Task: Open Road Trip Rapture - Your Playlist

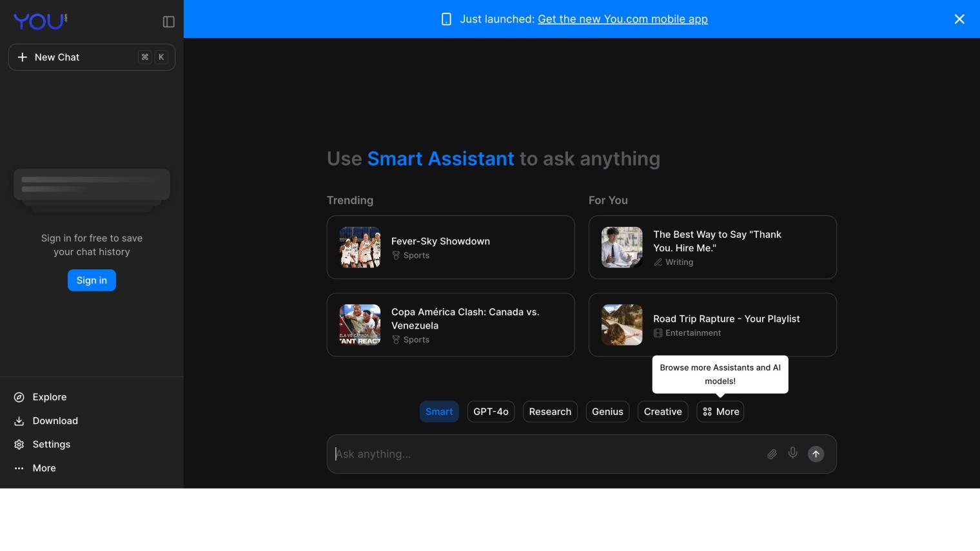Action: [x=712, y=325]
